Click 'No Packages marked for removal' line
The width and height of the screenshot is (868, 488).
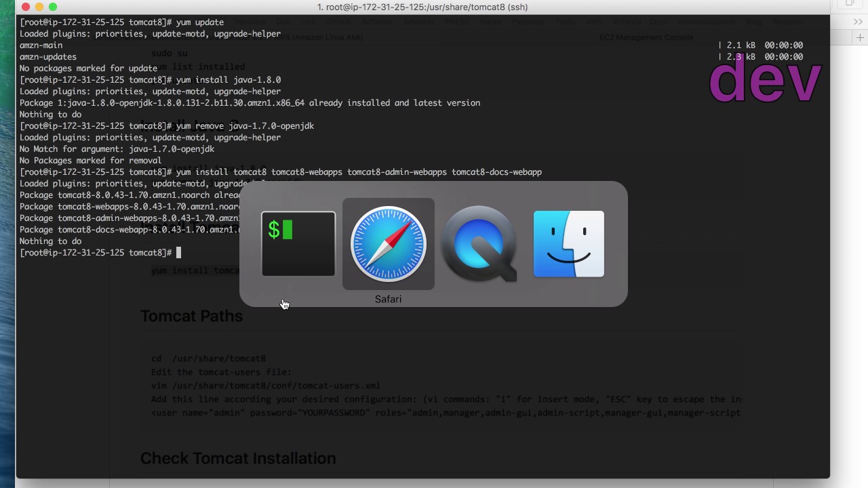tap(90, 161)
